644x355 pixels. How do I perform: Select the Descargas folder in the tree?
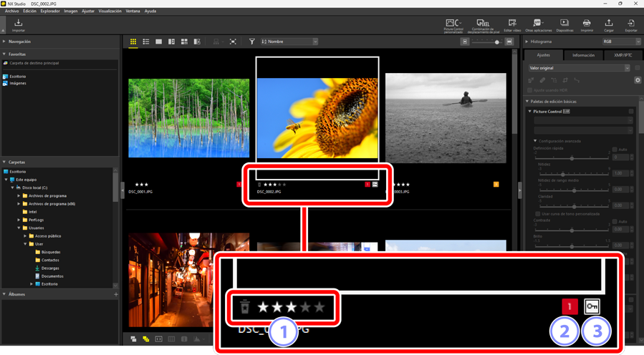pyautogui.click(x=52, y=268)
